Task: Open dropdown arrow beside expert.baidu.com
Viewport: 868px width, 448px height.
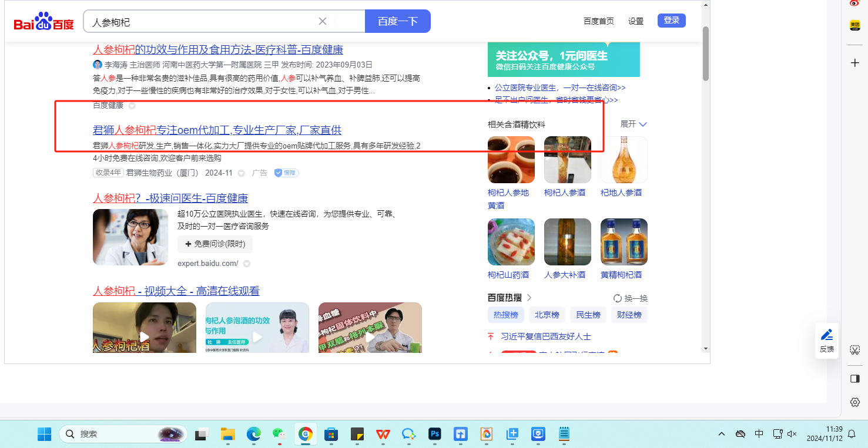Action: pyautogui.click(x=247, y=264)
